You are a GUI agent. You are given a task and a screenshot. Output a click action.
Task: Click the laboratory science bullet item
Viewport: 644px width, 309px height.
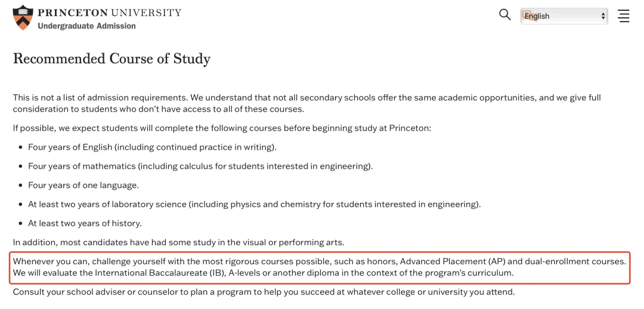254,205
